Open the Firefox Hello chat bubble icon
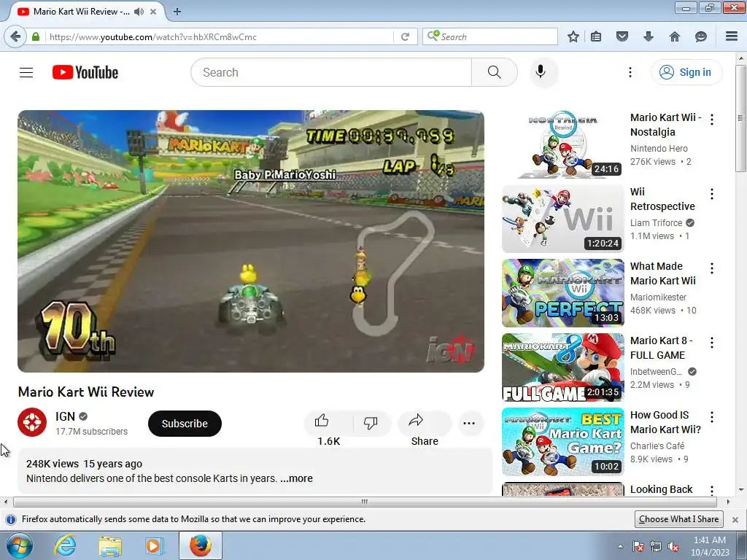747x560 pixels. click(701, 36)
